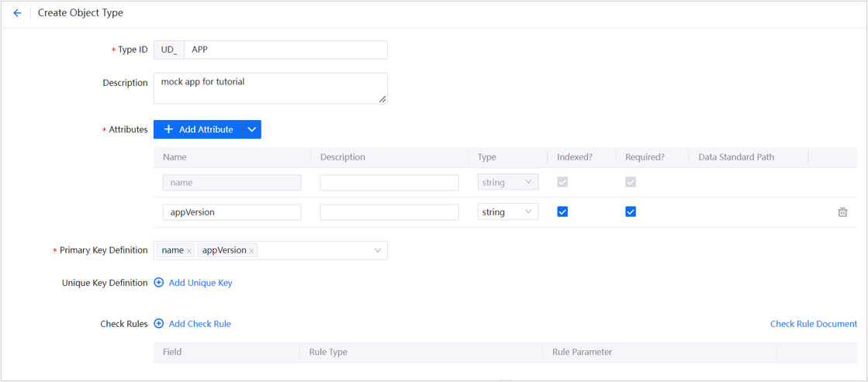Click the back arrow icon
The width and height of the screenshot is (868, 382).
tap(17, 13)
